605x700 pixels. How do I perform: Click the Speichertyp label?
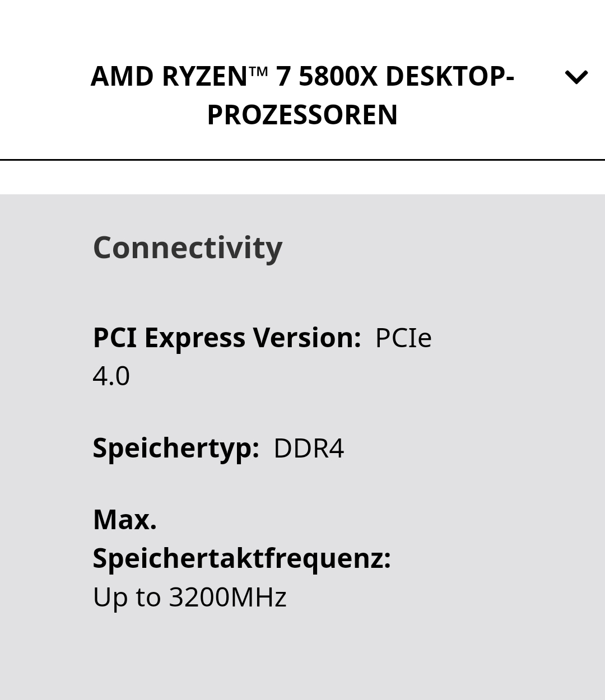click(x=176, y=448)
